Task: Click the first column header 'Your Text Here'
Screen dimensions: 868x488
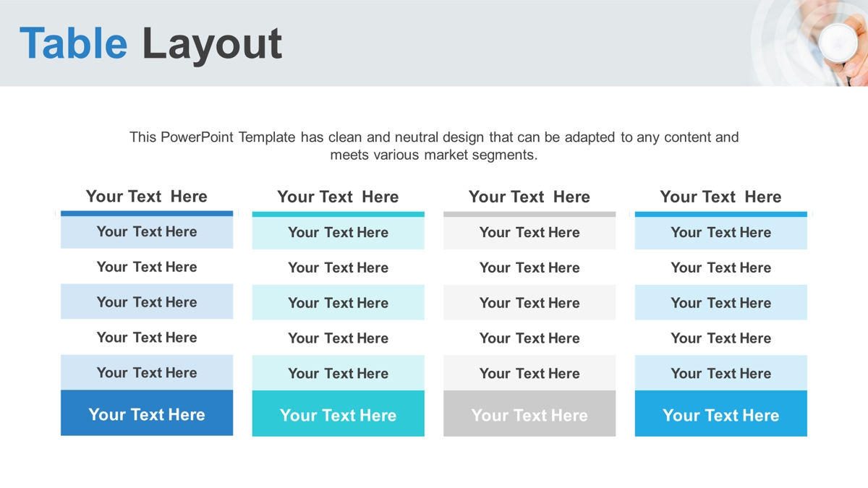Action: tap(147, 196)
